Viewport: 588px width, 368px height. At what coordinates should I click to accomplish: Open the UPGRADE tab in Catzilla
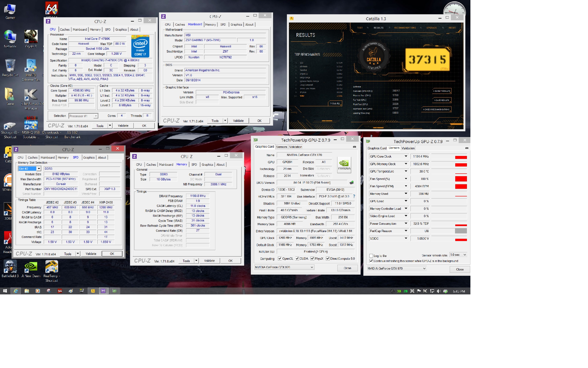pyautogui.click(x=432, y=28)
